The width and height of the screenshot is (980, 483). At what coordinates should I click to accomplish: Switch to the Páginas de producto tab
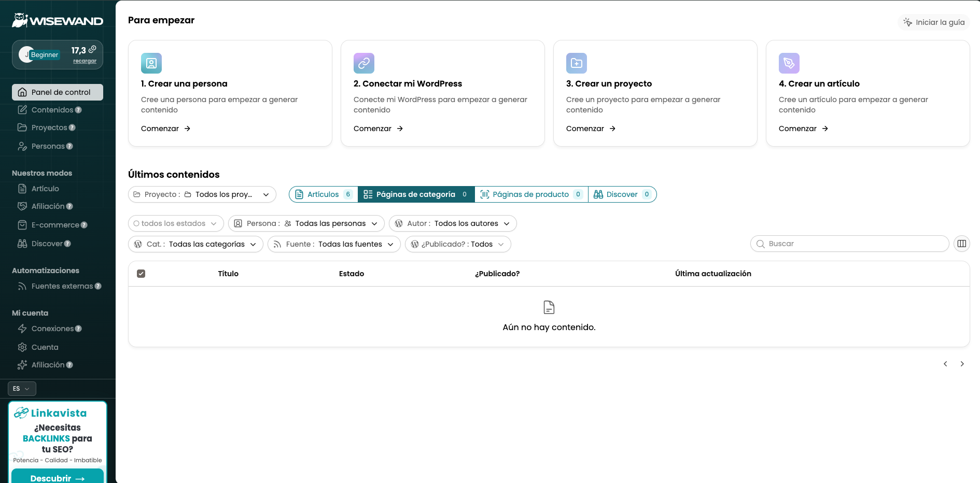point(531,194)
